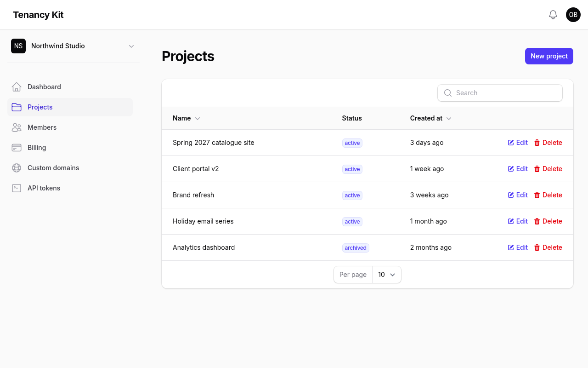Open the per page count dropdown
This screenshot has height=368, width=588.
tap(387, 275)
